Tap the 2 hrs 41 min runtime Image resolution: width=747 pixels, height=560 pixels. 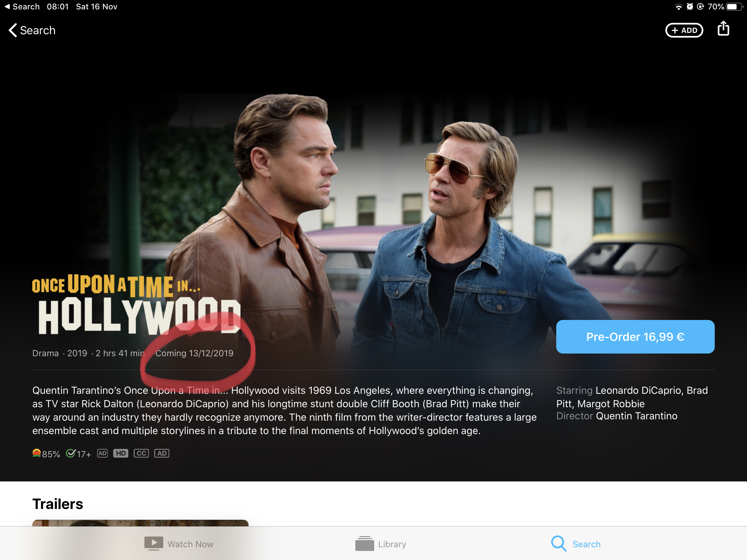point(120,353)
